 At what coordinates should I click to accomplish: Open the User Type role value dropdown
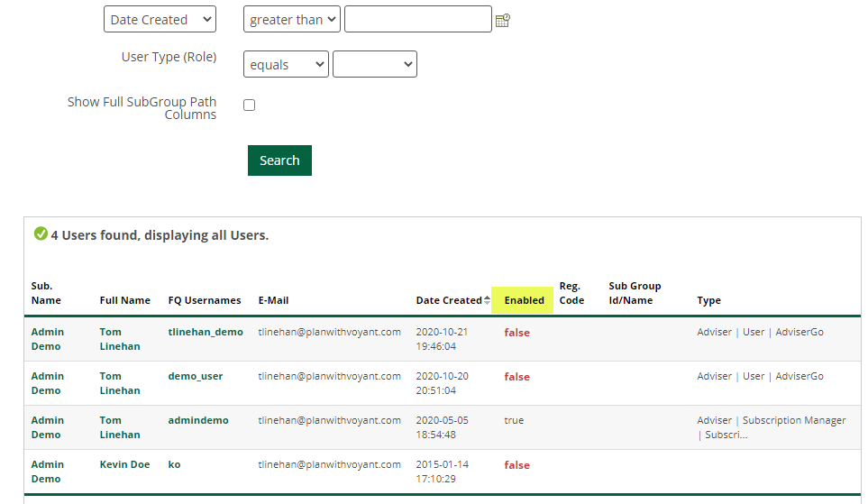tap(374, 65)
